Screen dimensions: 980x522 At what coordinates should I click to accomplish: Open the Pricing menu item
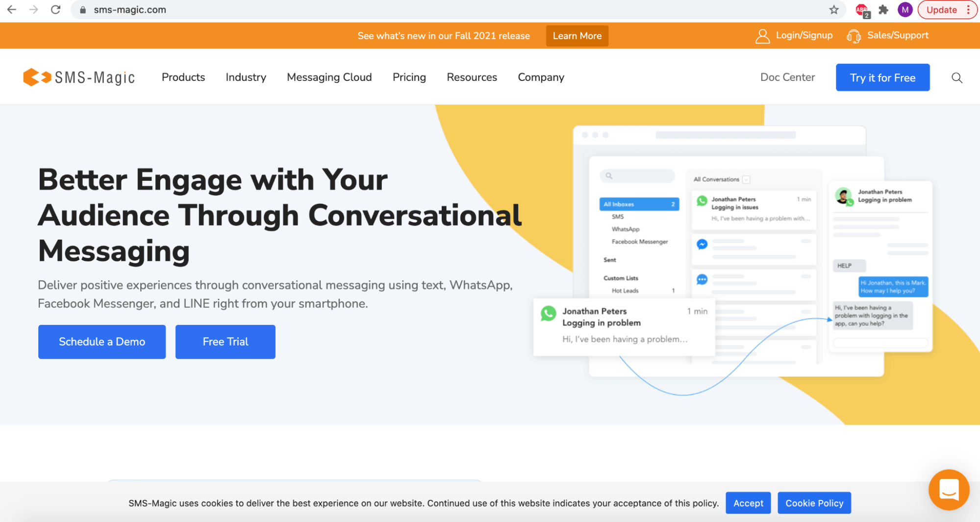coord(409,77)
